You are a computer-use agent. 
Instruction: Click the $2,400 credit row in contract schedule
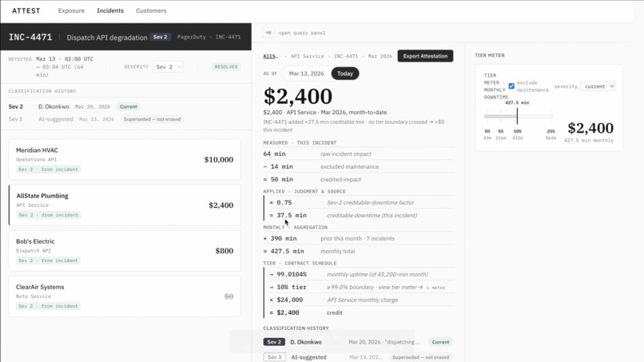(360, 312)
